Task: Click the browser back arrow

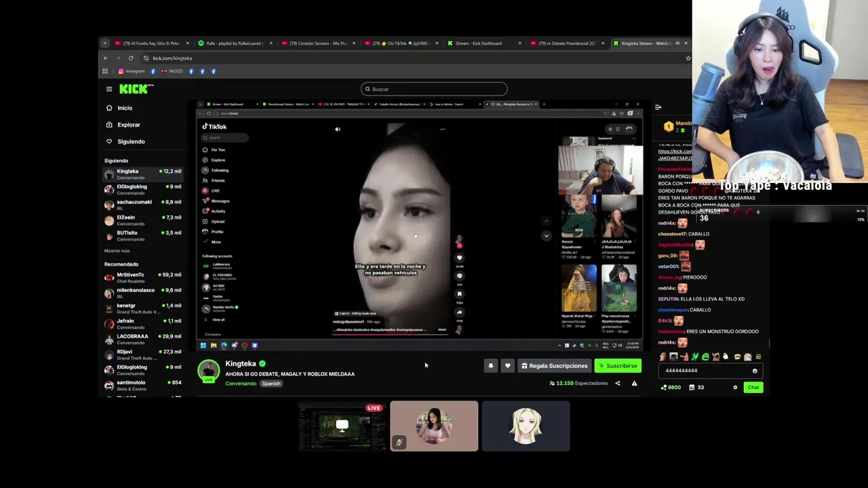Action: point(106,58)
